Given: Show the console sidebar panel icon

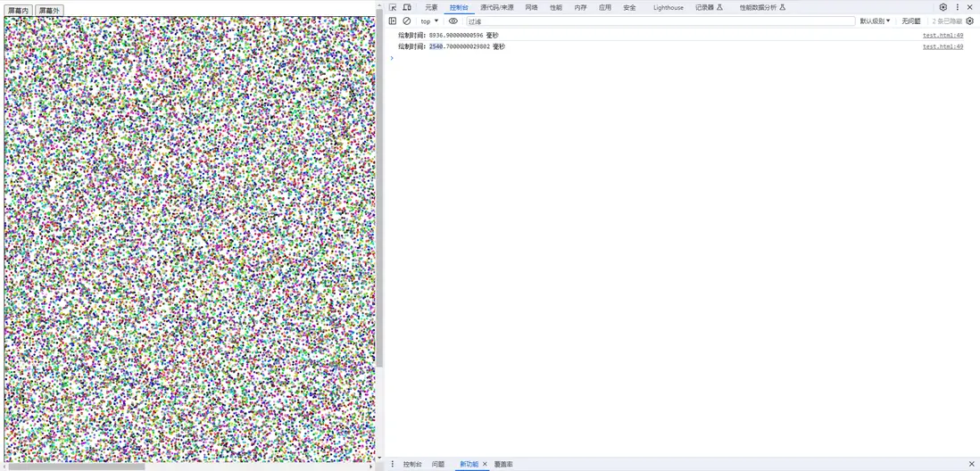Looking at the screenshot, I should [393, 21].
